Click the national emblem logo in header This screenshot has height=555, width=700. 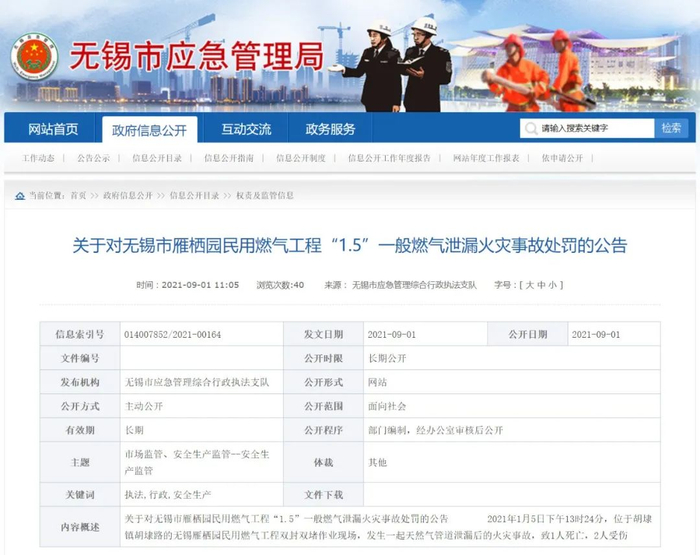(34, 57)
